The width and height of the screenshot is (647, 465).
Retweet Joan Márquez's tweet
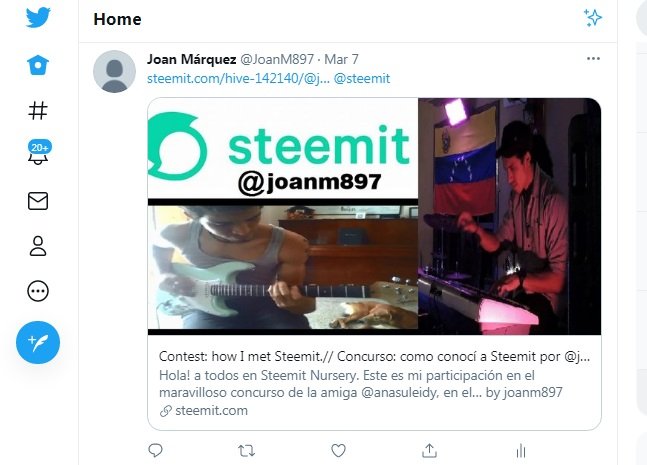[247, 451]
